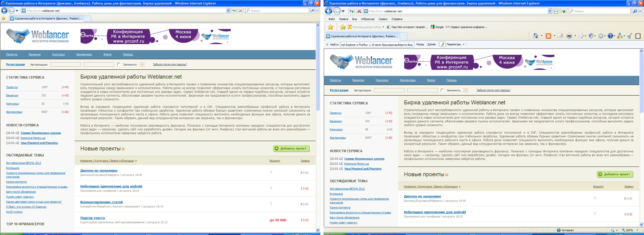Click Далее in the right window Find bar
This screenshot has height=235, width=644.
pos(432,44)
